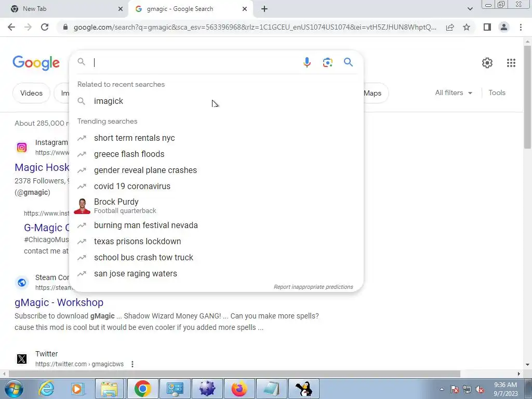Open the Google apps grid

[x=511, y=63]
